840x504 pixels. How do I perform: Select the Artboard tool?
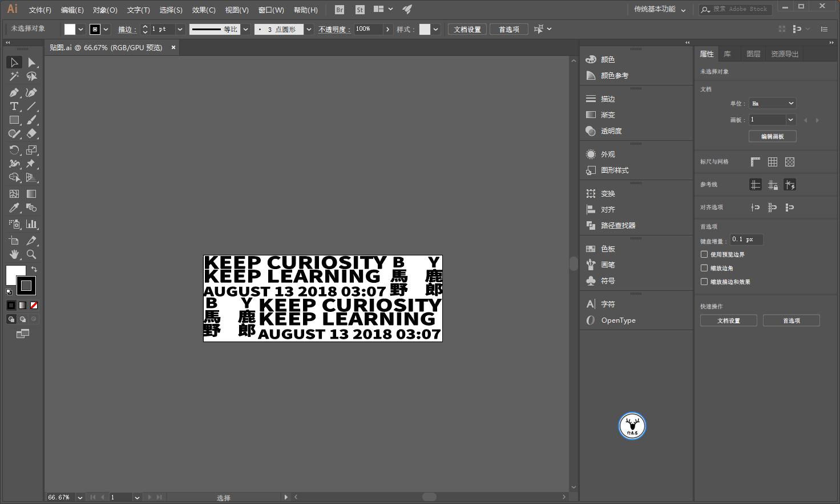point(14,241)
